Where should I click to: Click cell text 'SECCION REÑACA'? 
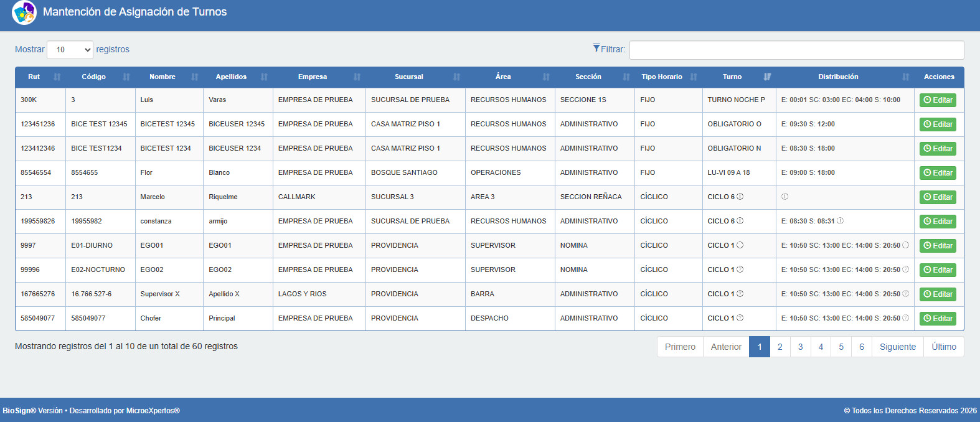point(591,197)
